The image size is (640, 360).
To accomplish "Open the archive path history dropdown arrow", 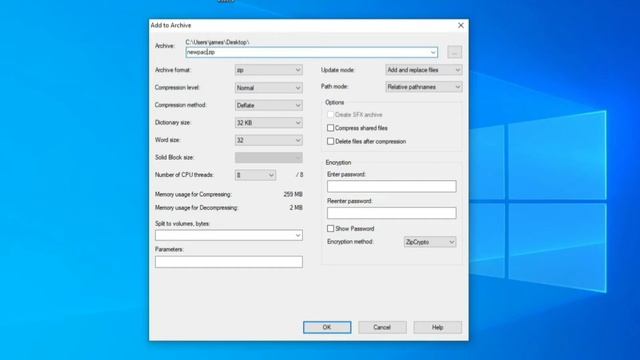I will pyautogui.click(x=433, y=52).
